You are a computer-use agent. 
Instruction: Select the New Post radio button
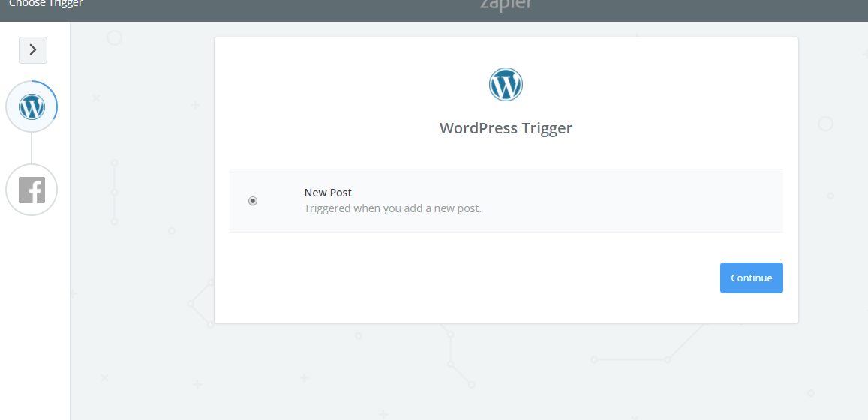pyautogui.click(x=253, y=201)
